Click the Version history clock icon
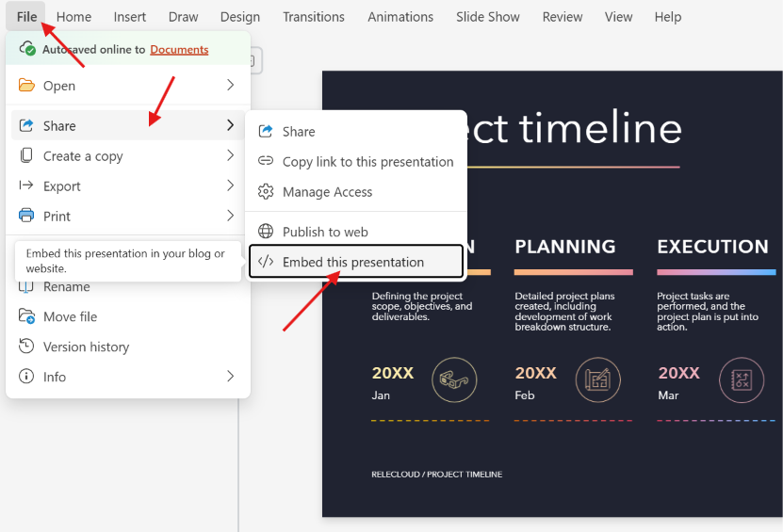The image size is (783, 532). (x=26, y=346)
